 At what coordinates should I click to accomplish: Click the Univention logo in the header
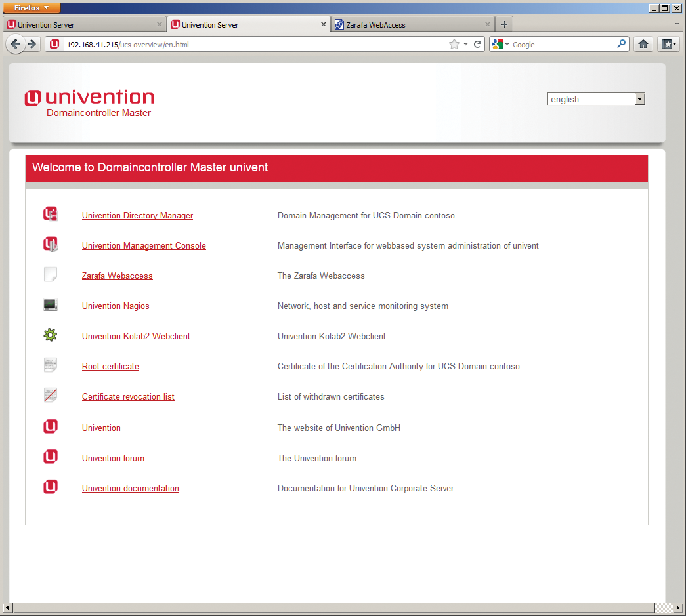coord(89,98)
